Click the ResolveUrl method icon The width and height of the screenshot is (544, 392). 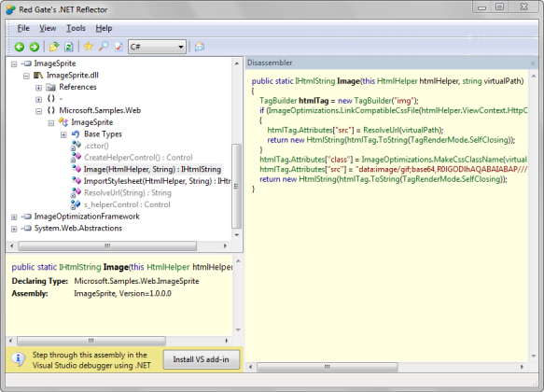tap(76, 192)
